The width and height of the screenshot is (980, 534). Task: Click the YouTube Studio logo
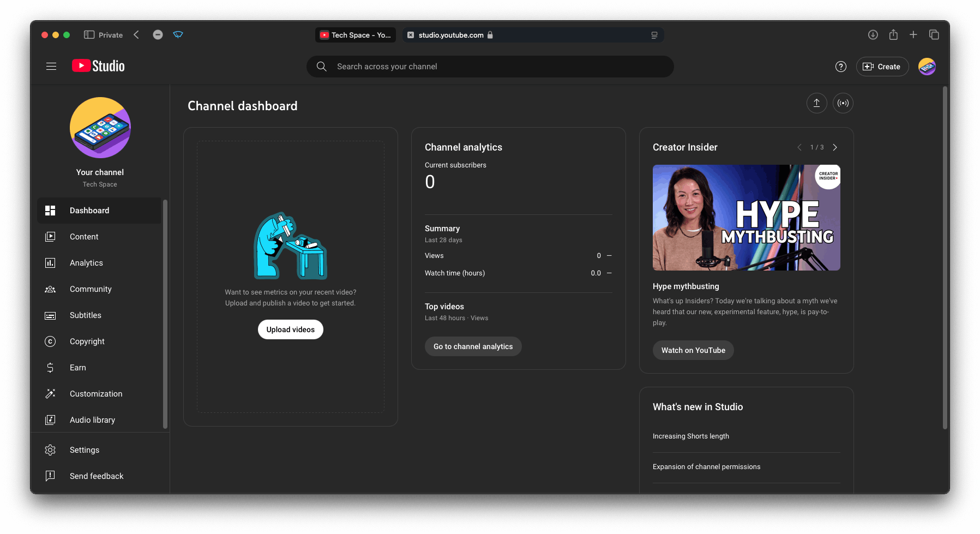[99, 66]
